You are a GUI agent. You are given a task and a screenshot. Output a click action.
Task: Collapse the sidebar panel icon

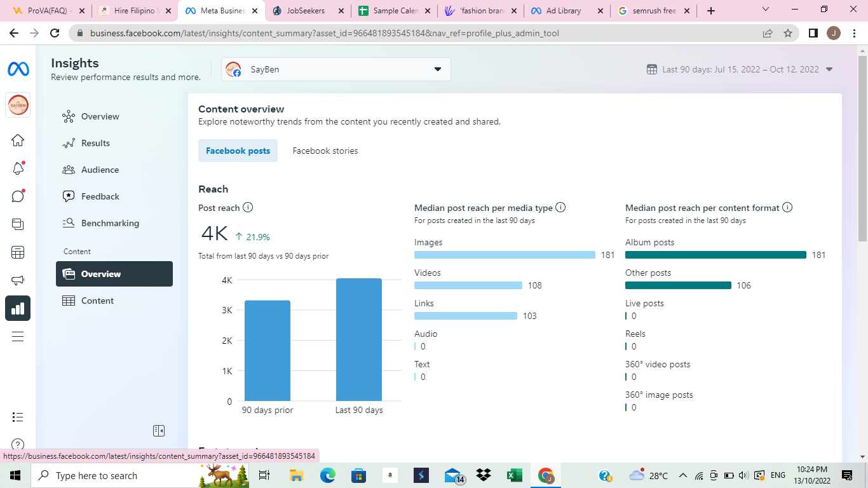[159, 431]
